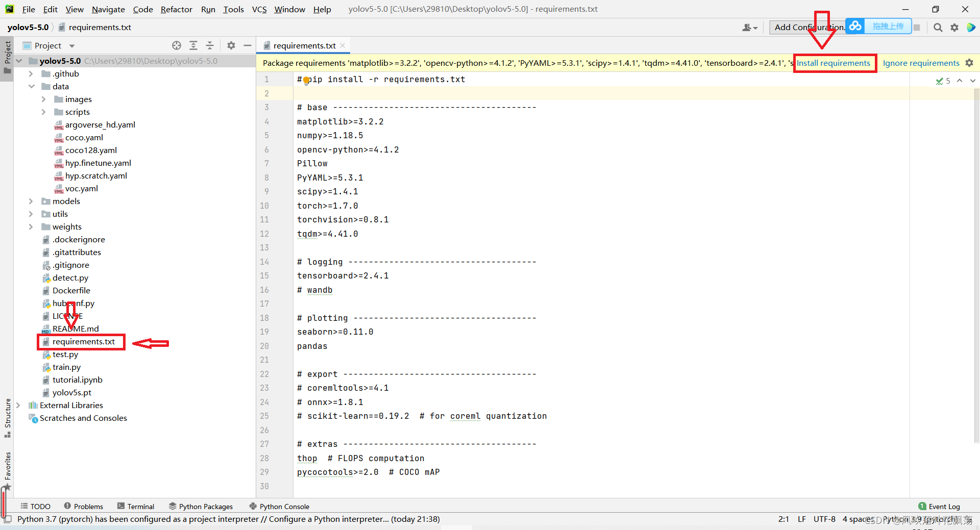Open the Project tool window stripe button
This screenshot has height=530, width=980.
coord(7,57)
